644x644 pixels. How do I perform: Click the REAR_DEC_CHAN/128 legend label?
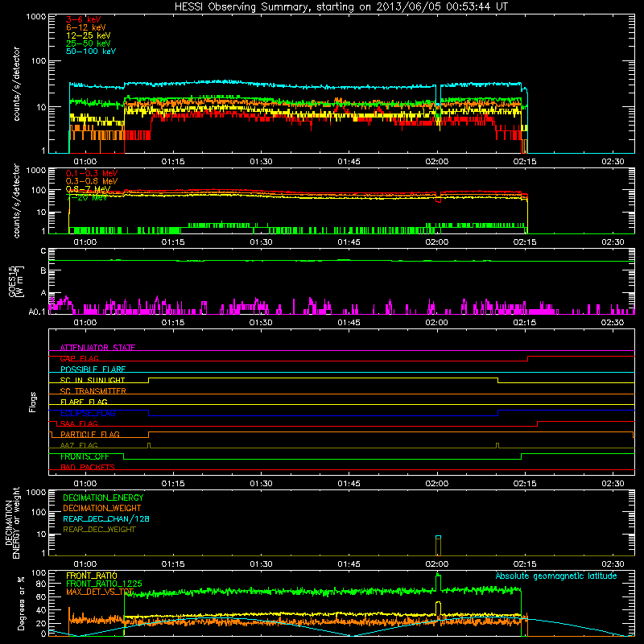[x=106, y=518]
